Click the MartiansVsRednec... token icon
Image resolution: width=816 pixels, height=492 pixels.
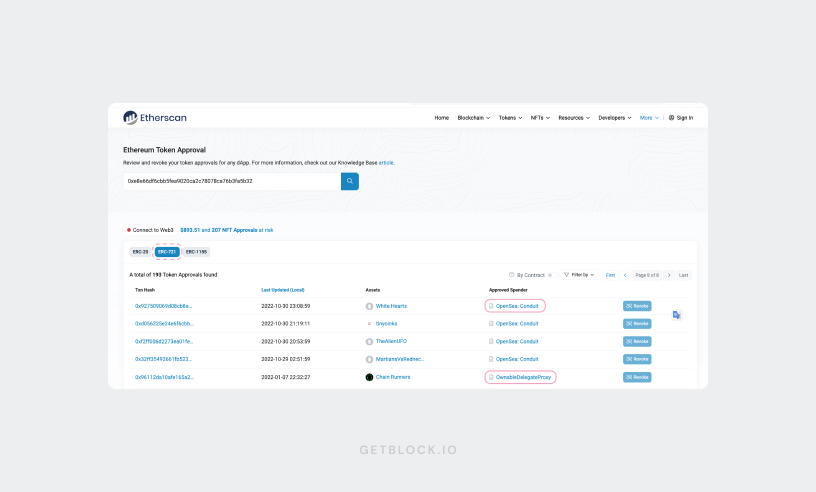tap(369, 359)
